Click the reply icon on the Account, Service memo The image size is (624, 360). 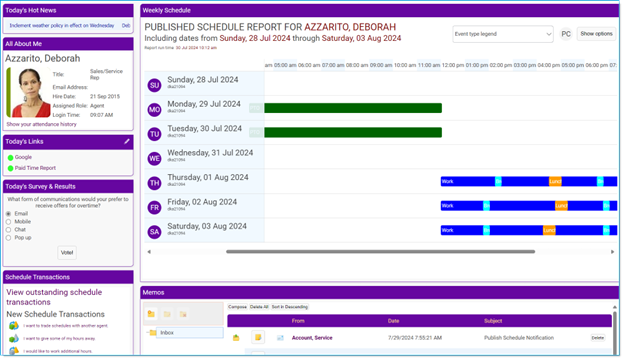pos(236,338)
